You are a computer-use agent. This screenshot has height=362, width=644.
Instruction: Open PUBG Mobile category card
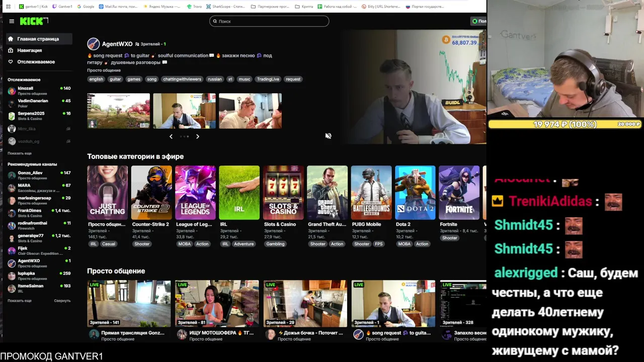point(371,193)
